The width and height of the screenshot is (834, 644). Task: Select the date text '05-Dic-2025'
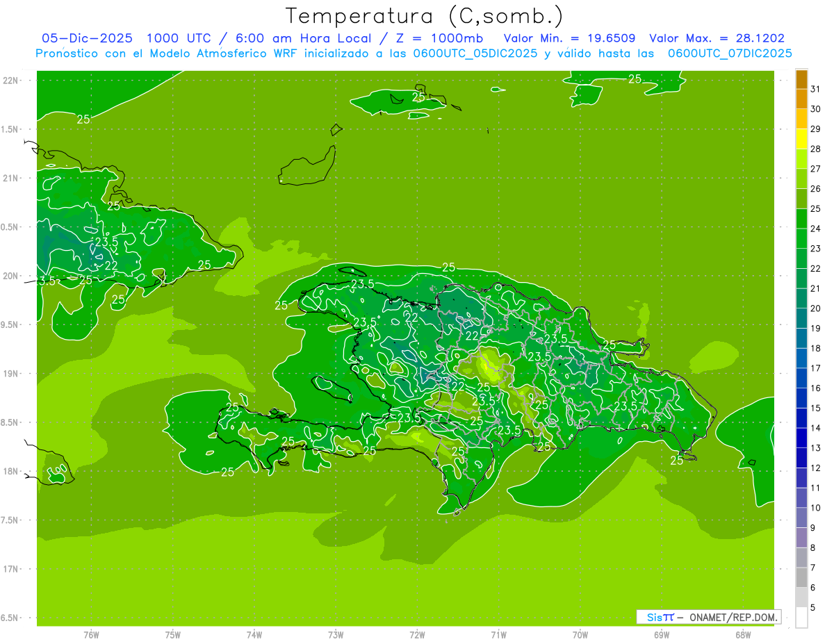(x=87, y=38)
